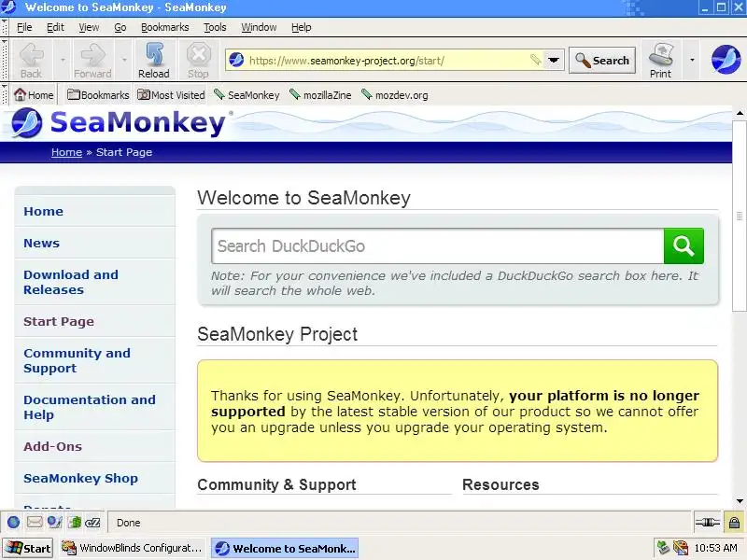Open the Most Visited folder
This screenshot has height=560, width=747.
coord(171,95)
